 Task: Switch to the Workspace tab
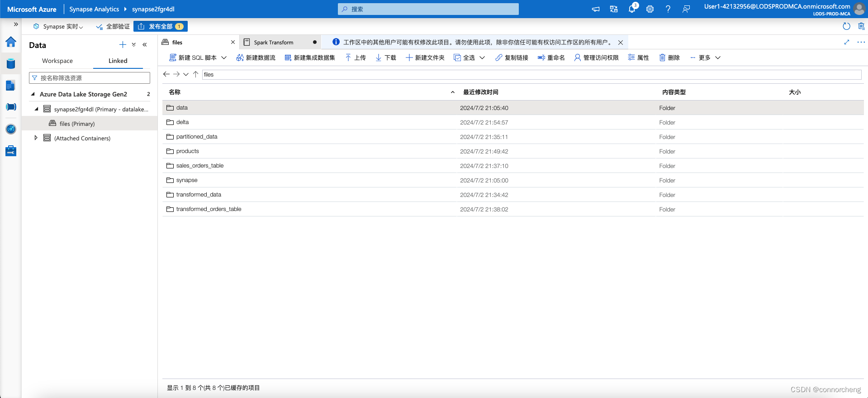pyautogui.click(x=57, y=61)
